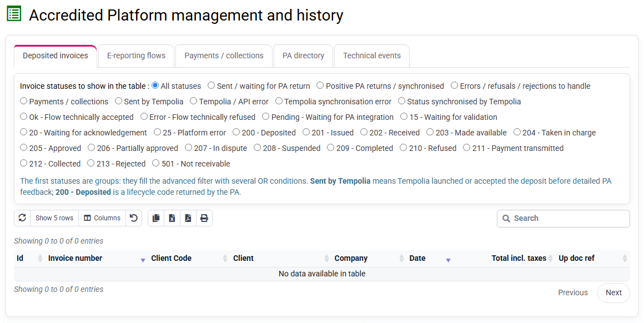Copy table data with the copy icon
The image size is (644, 323).
point(156,218)
